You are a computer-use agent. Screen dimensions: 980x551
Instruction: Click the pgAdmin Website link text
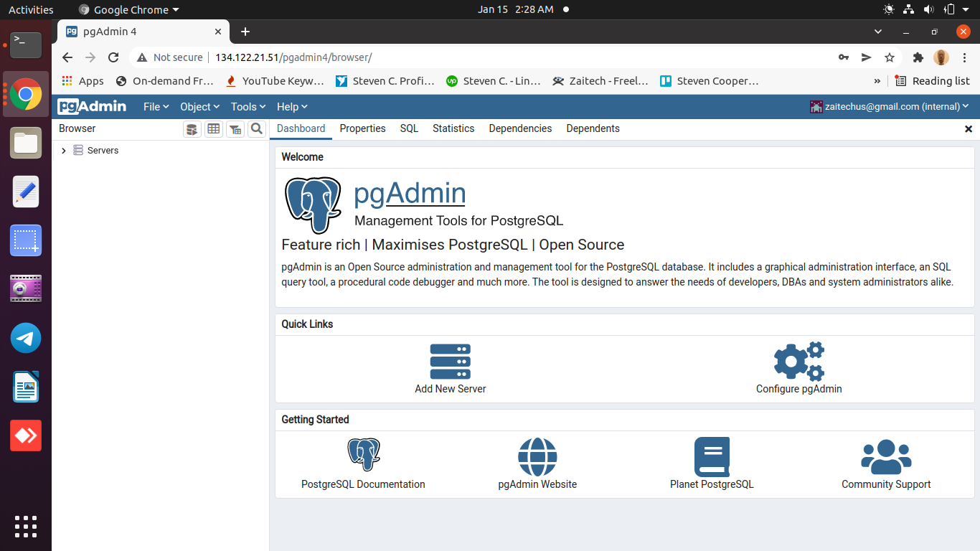pyautogui.click(x=537, y=484)
